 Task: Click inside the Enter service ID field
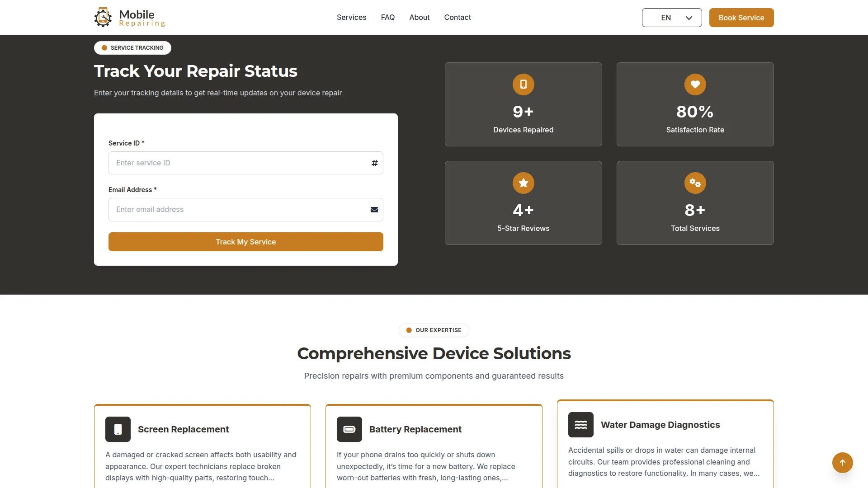[235, 163]
